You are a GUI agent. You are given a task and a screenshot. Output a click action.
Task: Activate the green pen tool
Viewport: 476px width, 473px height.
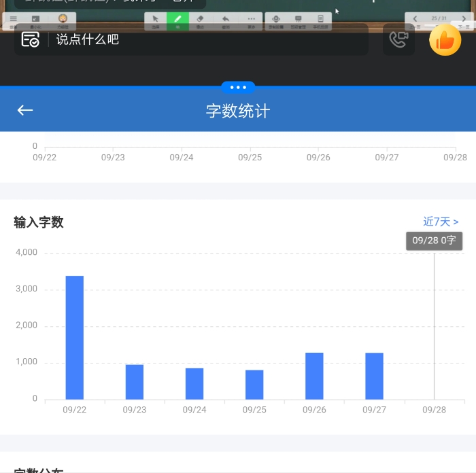pos(177,20)
